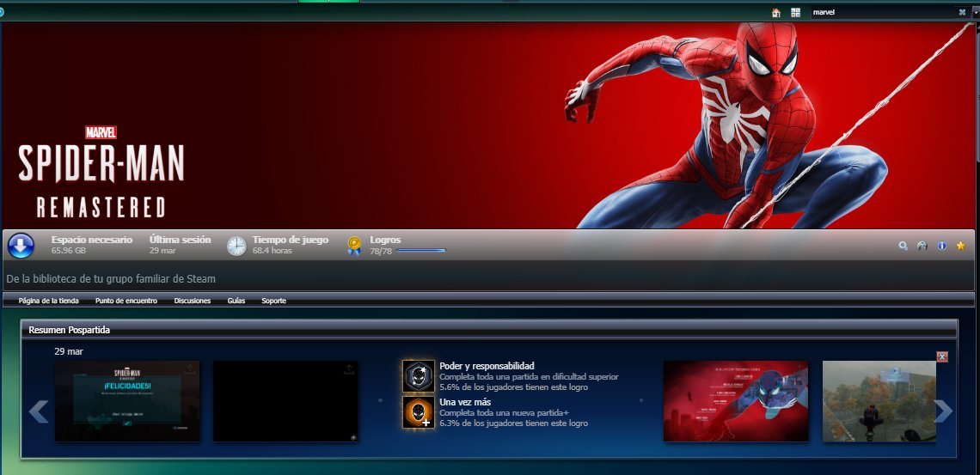Click the blue download/install arrow button
980x475 pixels.
21,246
